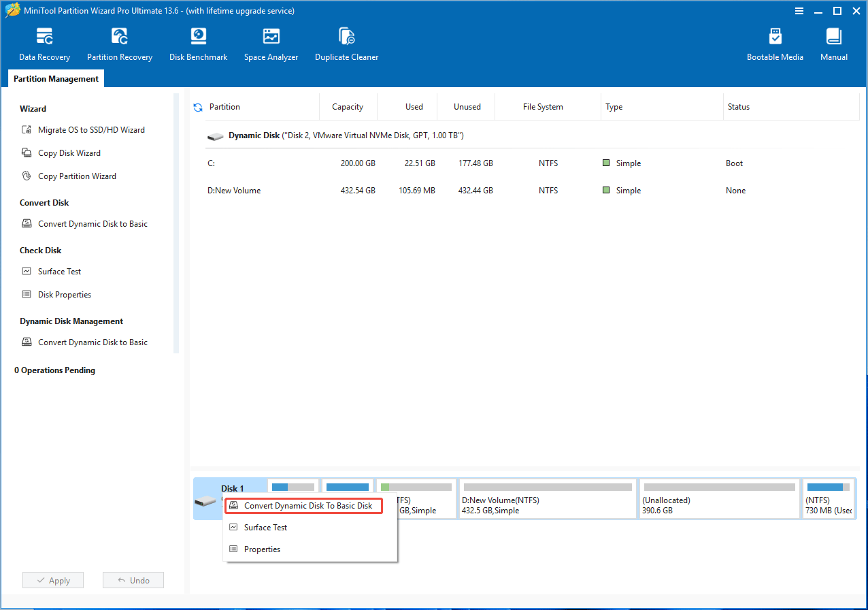Click the Boot status cell

pyautogui.click(x=734, y=163)
